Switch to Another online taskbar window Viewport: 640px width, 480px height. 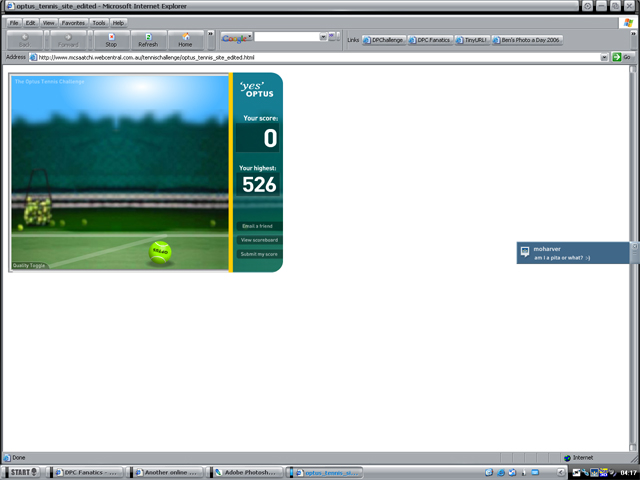pyautogui.click(x=165, y=472)
